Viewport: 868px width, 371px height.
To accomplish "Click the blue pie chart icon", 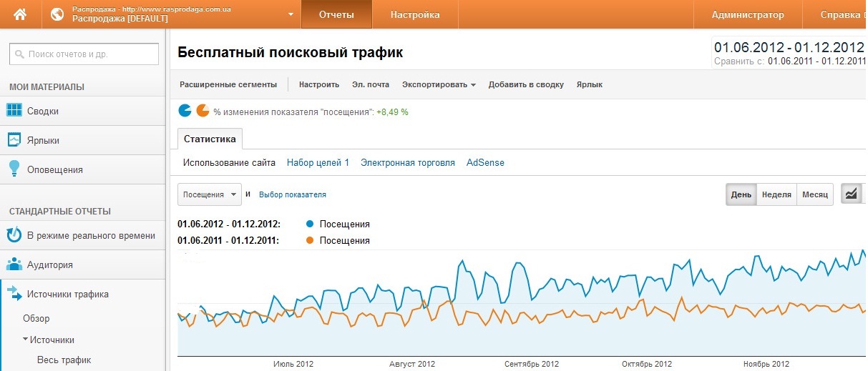I will tap(185, 111).
